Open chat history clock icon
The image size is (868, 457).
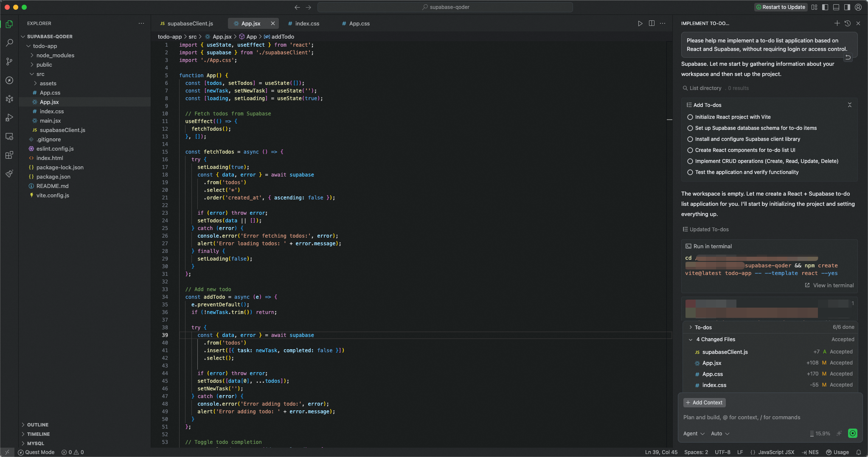coord(847,23)
